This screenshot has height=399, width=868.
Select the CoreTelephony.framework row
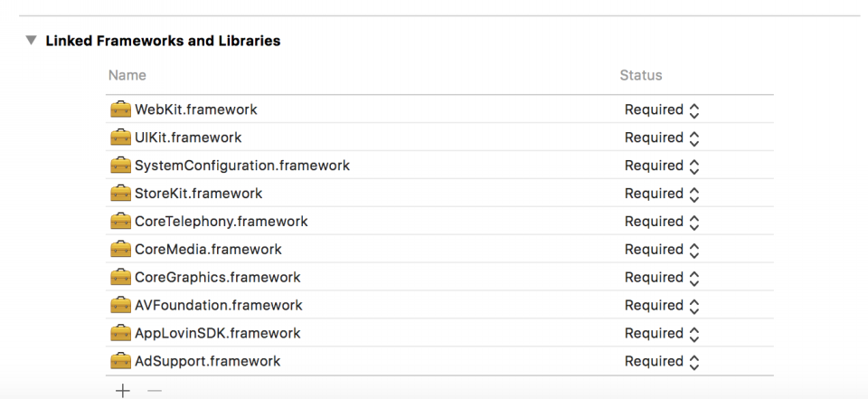point(439,222)
